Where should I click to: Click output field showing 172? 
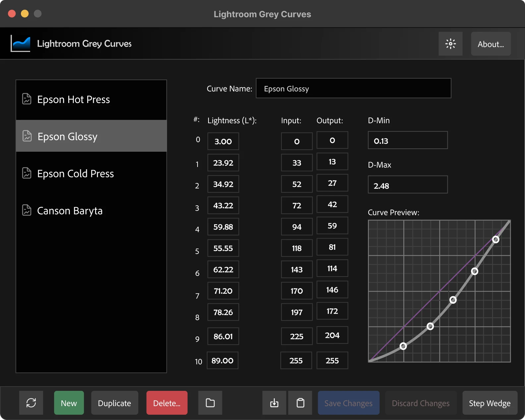click(x=332, y=311)
